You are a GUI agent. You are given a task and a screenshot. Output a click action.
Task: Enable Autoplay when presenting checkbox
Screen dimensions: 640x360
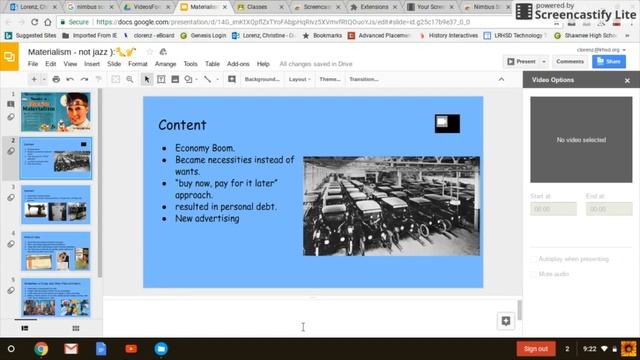(x=533, y=259)
